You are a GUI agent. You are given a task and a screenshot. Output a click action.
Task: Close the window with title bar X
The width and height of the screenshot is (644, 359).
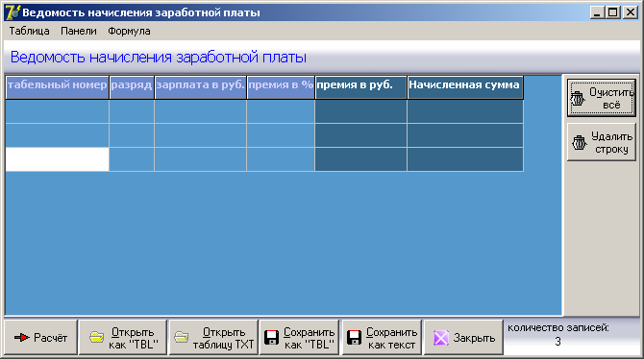pos(630,12)
